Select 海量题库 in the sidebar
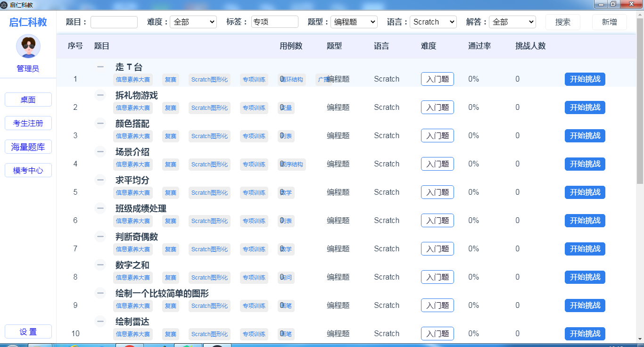644x347 pixels. click(x=28, y=147)
